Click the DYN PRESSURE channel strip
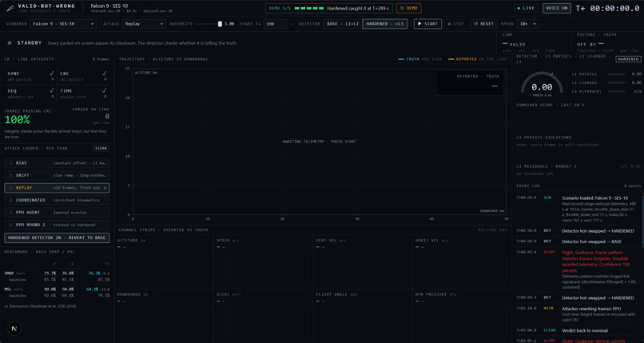The height and width of the screenshot is (343, 644). pyautogui.click(x=463, y=317)
